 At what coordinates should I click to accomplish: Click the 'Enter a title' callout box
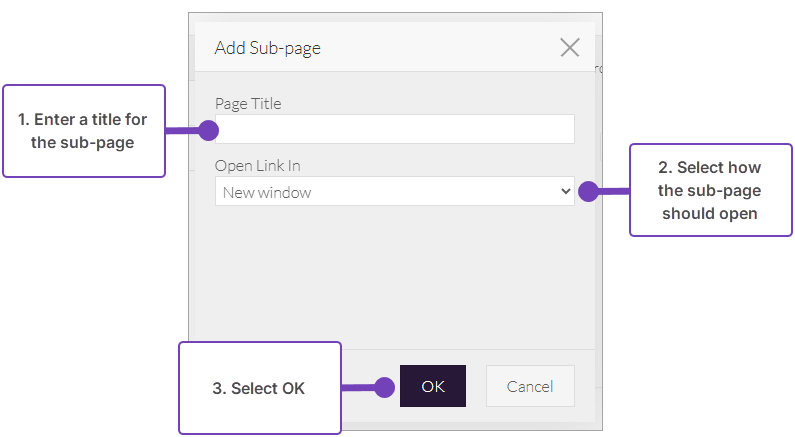tap(83, 131)
